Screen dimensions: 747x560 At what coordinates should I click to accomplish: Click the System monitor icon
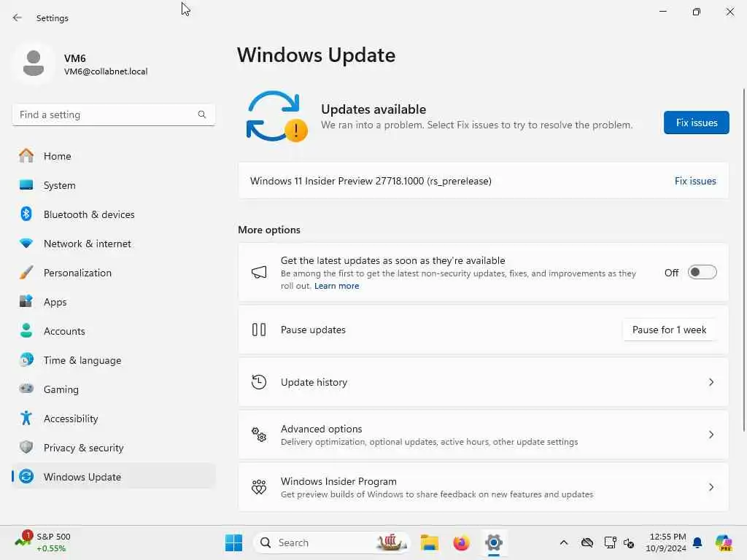point(26,184)
